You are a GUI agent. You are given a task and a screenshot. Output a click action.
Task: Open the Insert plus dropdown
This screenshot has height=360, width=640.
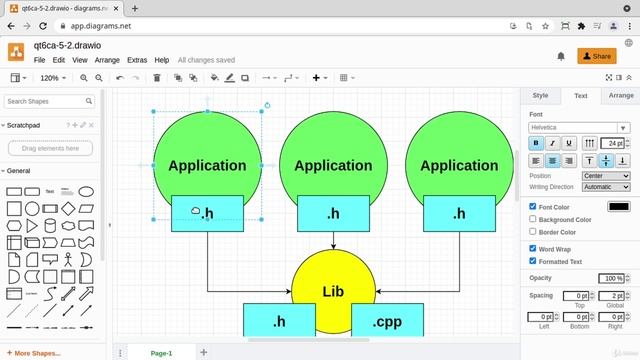(320, 78)
